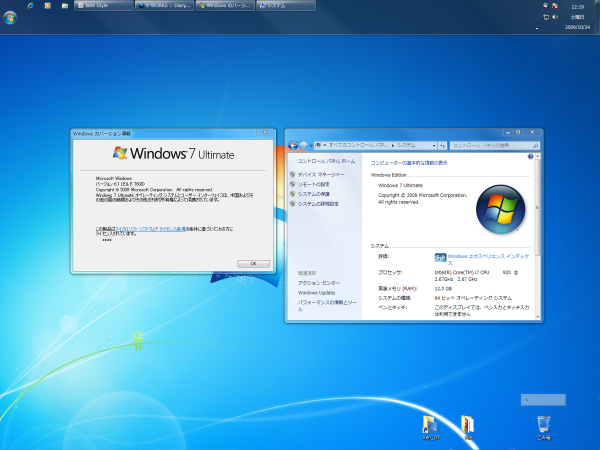Launch Windows Media Player from the taskbar
Viewport: 600px width, 450px height.
(47, 6)
